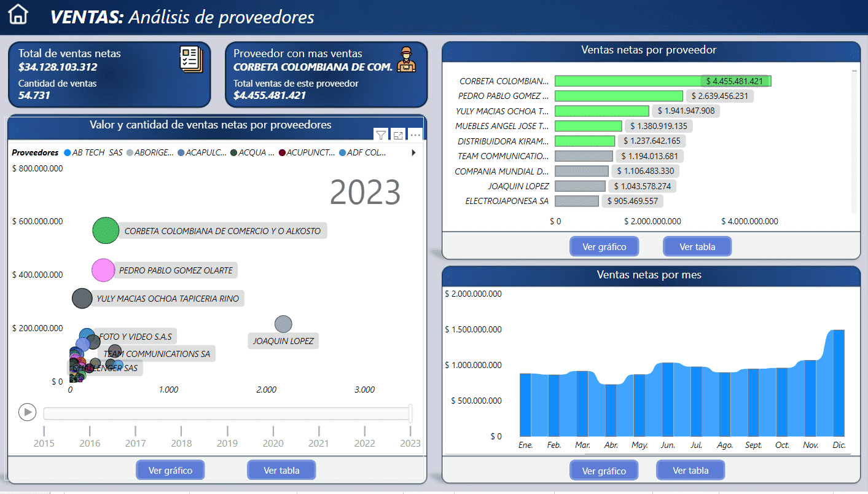The height and width of the screenshot is (494, 868).
Task: Click the Ene. column in monthly chart
Action: (525, 405)
